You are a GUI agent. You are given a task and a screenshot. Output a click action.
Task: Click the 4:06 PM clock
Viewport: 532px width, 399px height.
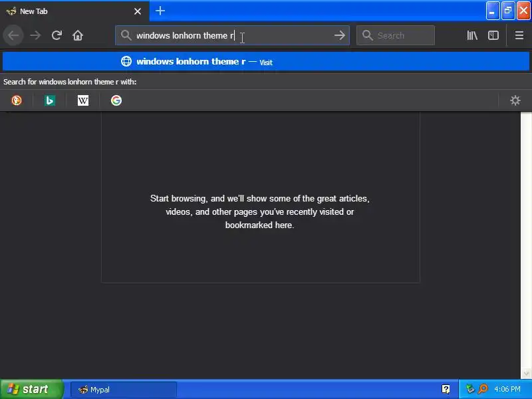point(507,389)
